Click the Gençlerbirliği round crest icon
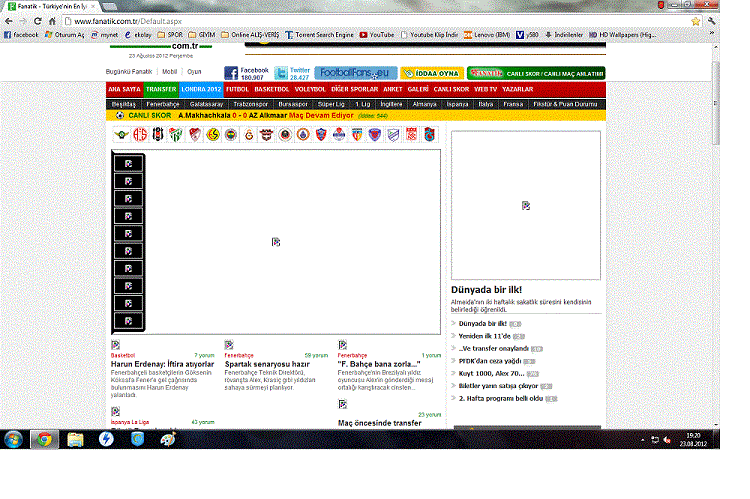This screenshot has height=499, width=750. [x=285, y=134]
